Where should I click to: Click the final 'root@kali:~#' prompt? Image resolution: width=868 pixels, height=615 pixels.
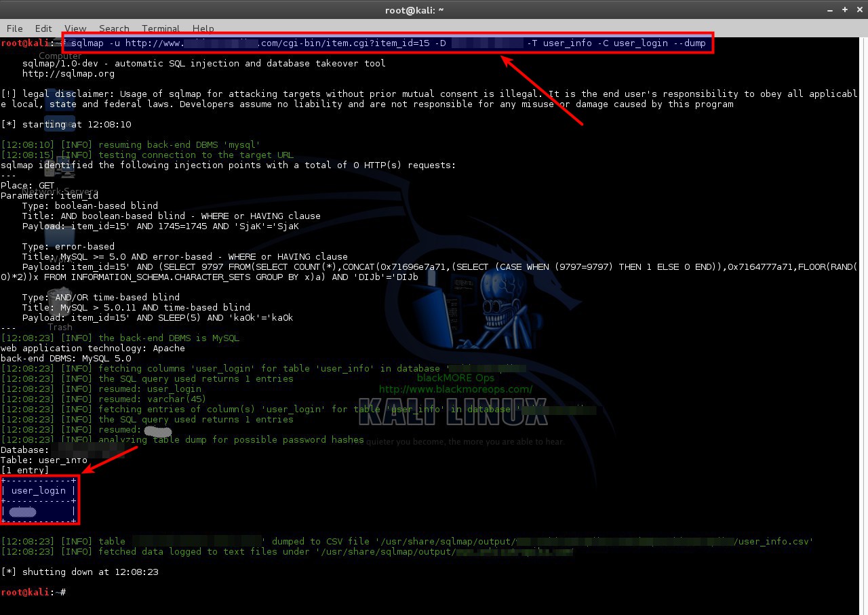(33, 593)
